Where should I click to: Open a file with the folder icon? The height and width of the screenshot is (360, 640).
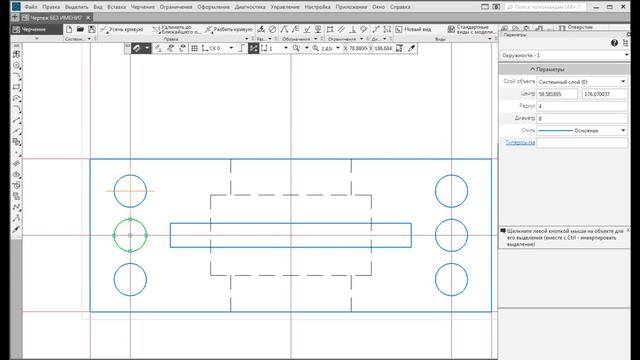tap(80, 29)
